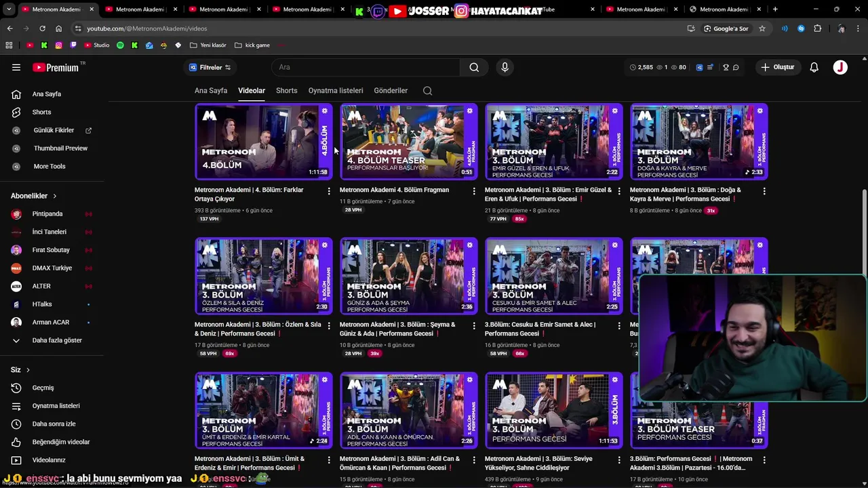868x488 pixels.
Task: Search within channel using tab magnifier icon
Action: [427, 91]
